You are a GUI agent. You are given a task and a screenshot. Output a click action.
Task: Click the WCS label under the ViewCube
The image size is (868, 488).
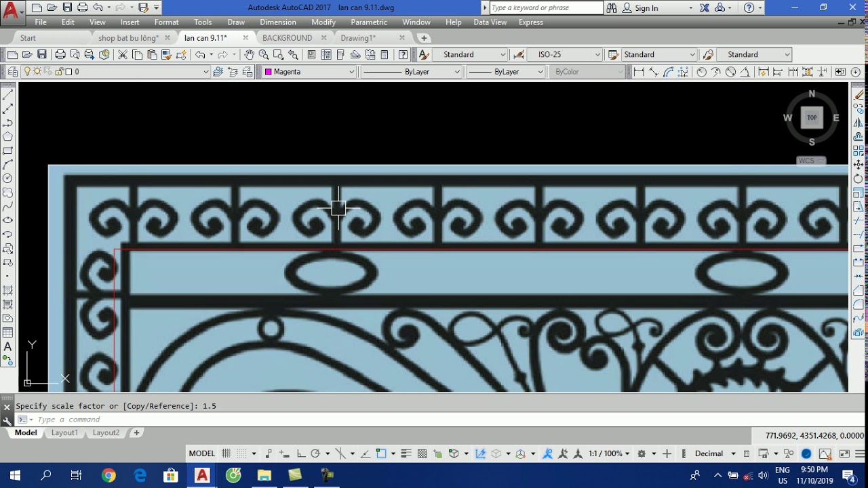click(x=810, y=161)
